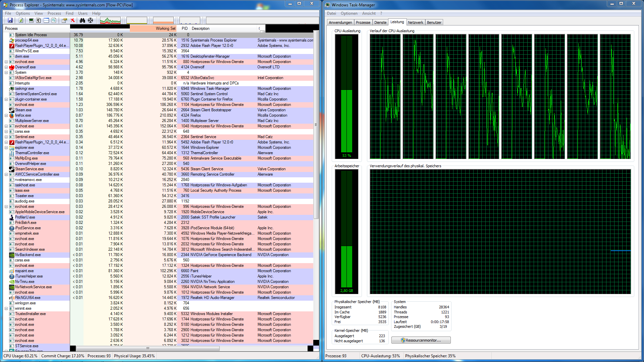The height and width of the screenshot is (362, 644).
Task: Open the Options menu in Process Explorer
Action: [23, 13]
